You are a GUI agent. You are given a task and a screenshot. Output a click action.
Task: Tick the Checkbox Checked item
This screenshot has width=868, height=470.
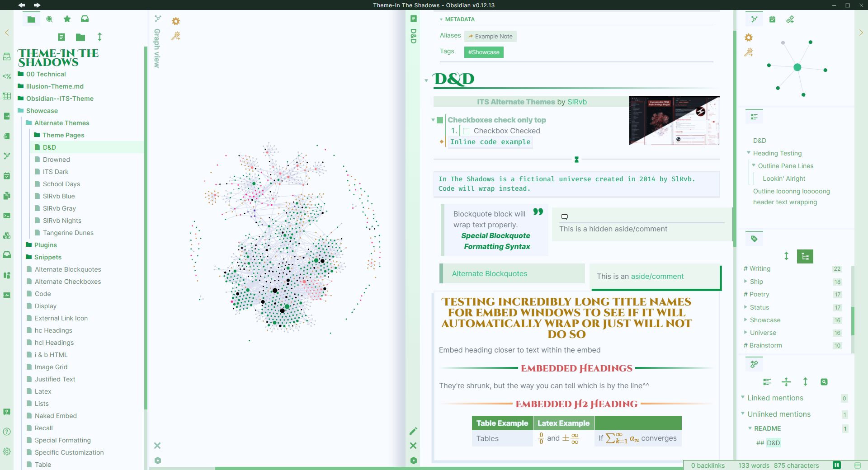click(x=467, y=131)
